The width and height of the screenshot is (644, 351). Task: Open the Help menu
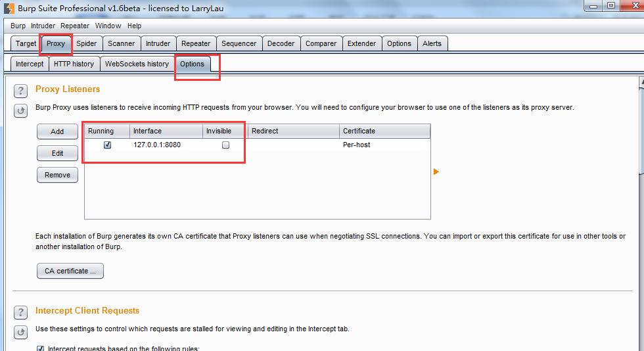click(134, 26)
